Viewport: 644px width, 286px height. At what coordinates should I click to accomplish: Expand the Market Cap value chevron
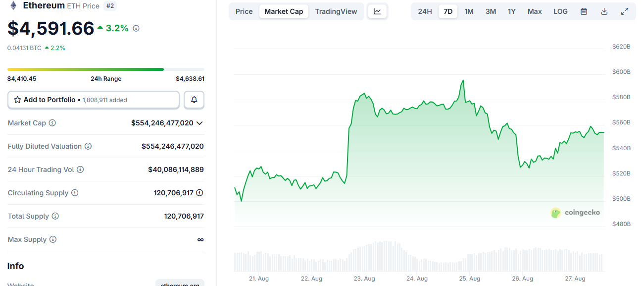pos(199,123)
